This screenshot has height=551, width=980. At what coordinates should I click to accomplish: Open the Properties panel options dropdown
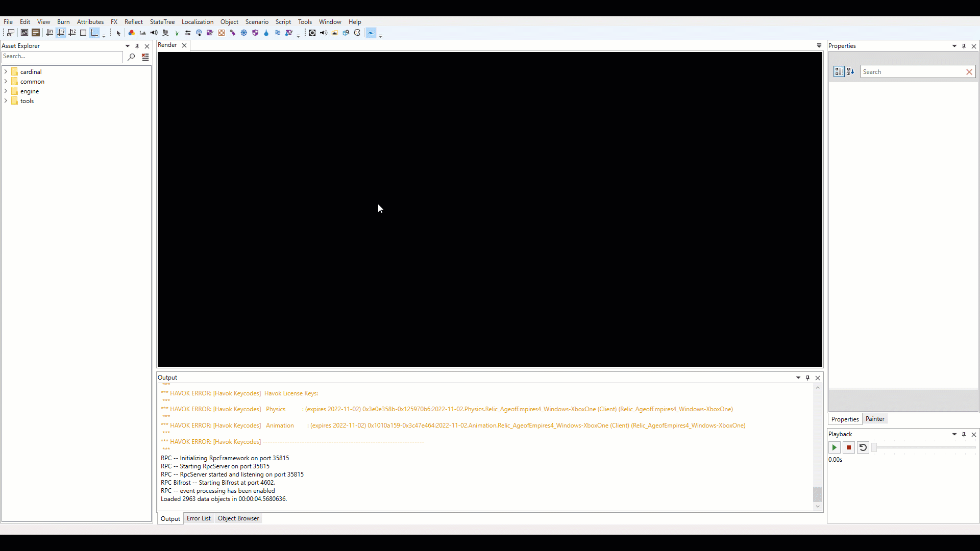coord(954,46)
